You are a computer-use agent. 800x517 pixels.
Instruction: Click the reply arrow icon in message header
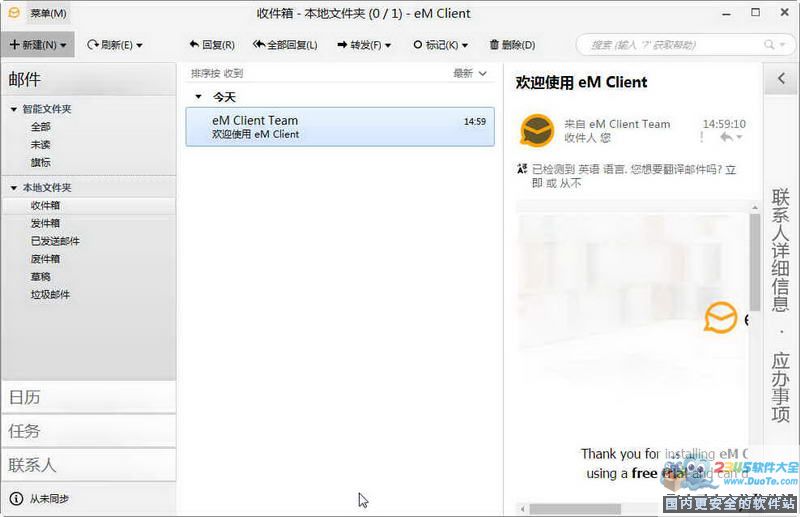click(726, 137)
